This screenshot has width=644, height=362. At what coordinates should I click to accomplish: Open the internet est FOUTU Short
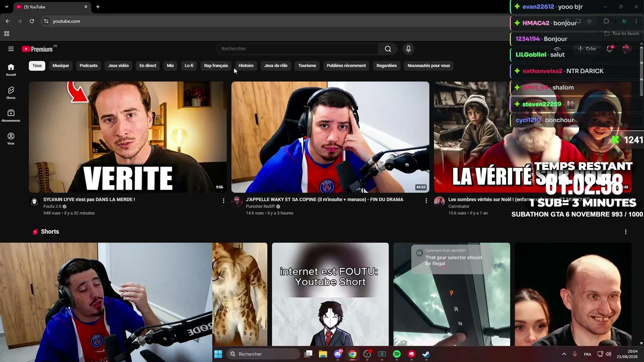pyautogui.click(x=330, y=295)
